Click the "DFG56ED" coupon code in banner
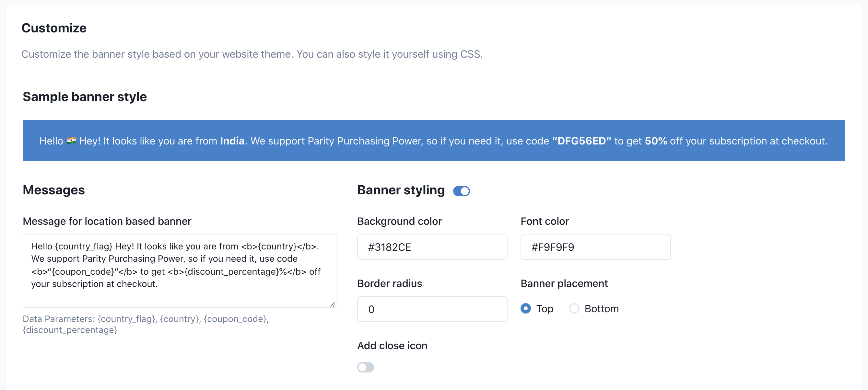Viewport: 868px width, 390px height. [x=581, y=141]
